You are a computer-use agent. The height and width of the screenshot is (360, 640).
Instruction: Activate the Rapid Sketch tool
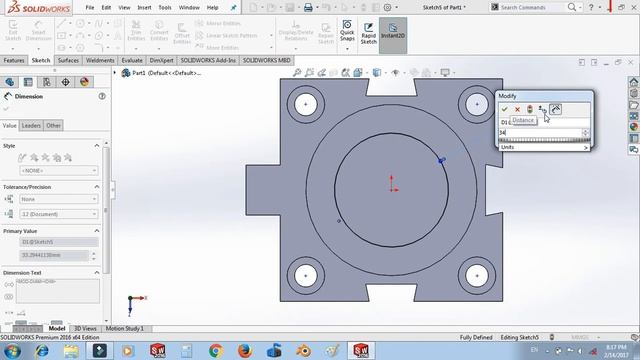pyautogui.click(x=368, y=33)
